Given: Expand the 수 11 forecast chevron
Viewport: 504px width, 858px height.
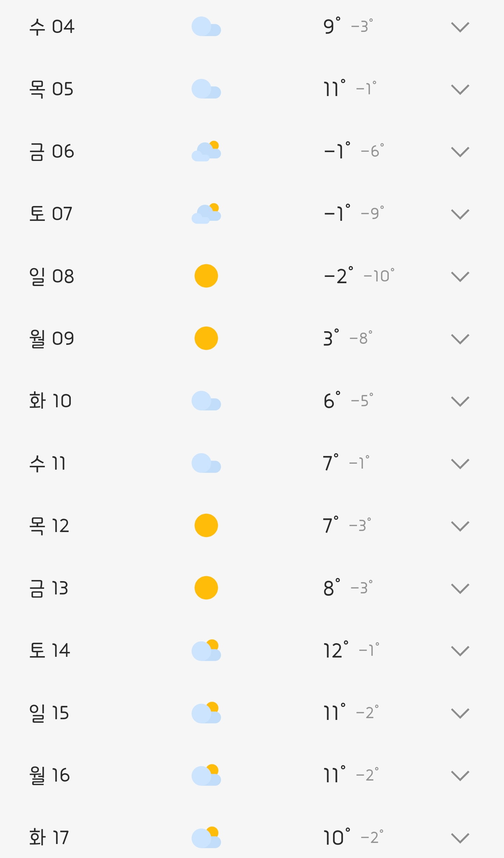Looking at the screenshot, I should click(x=460, y=464).
